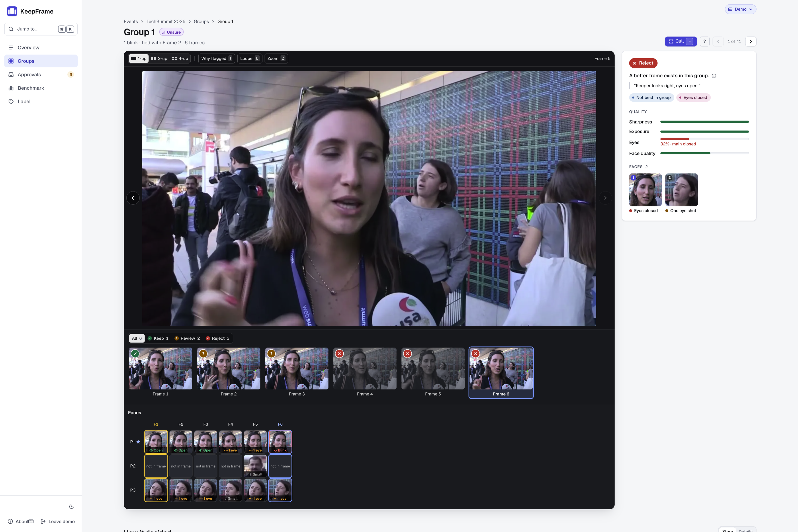Switch viewer to 1-up layout
This screenshot has height=532, width=798.
point(139,58)
